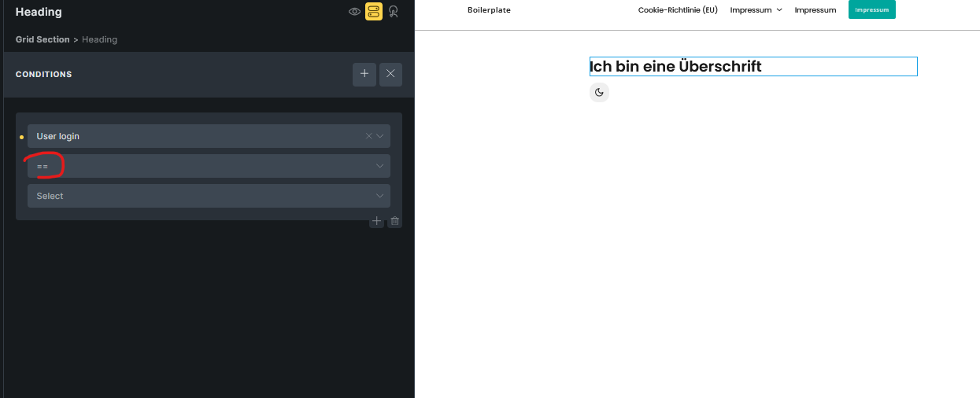The width and height of the screenshot is (980, 398).
Task: Open the User login condition dropdown
Action: tap(197, 136)
